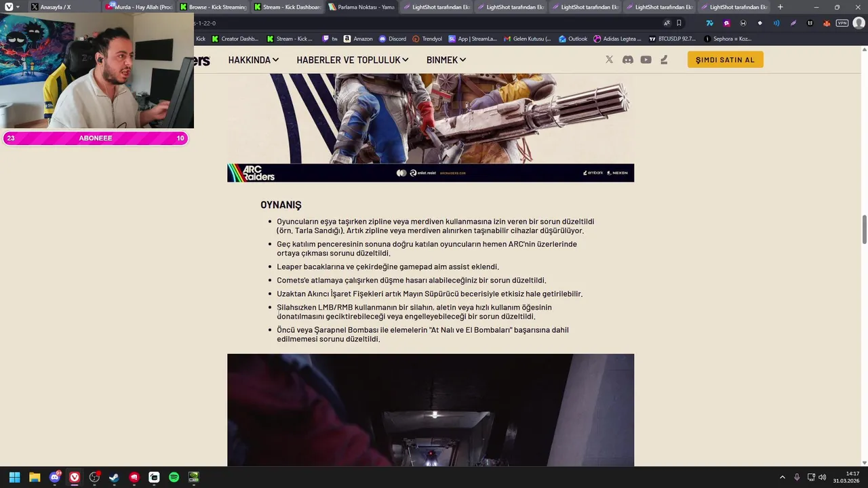The image size is (868, 488).
Task: Open the Discord bookmark
Action: coord(393,39)
